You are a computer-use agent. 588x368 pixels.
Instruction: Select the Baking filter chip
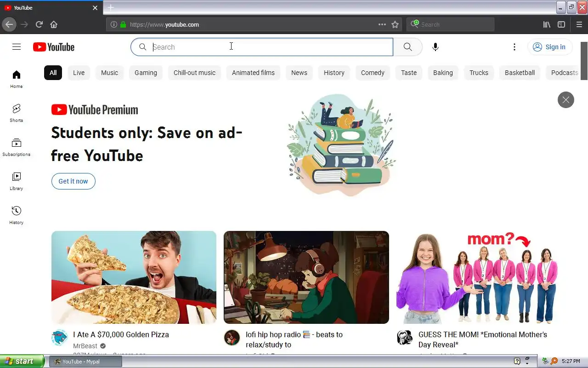pyautogui.click(x=443, y=73)
